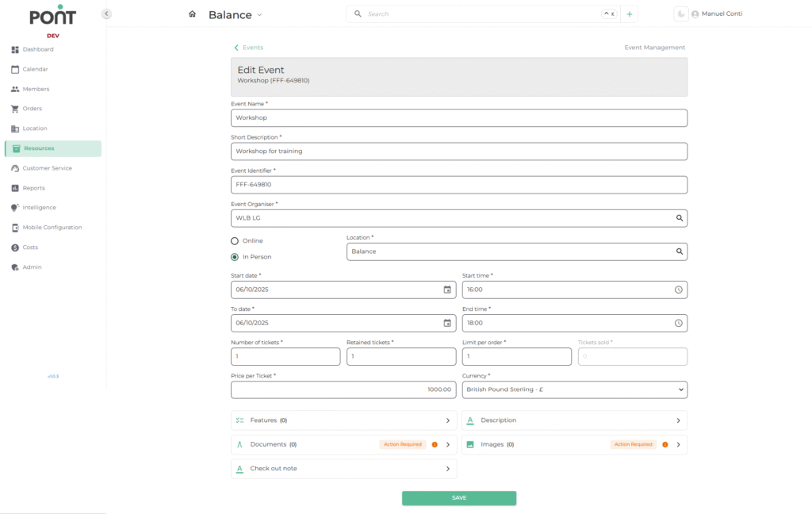812x514 pixels.
Task: Click the Location field search magnifier icon
Action: coord(679,251)
